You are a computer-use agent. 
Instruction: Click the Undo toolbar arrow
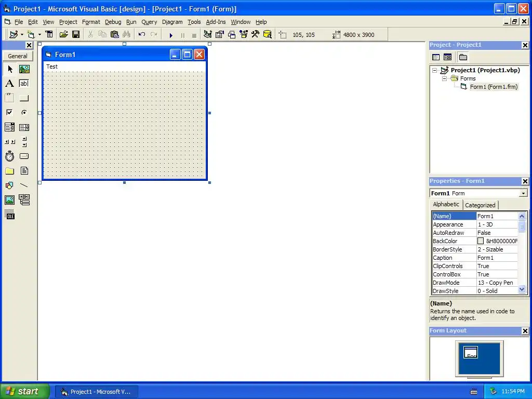(142, 35)
